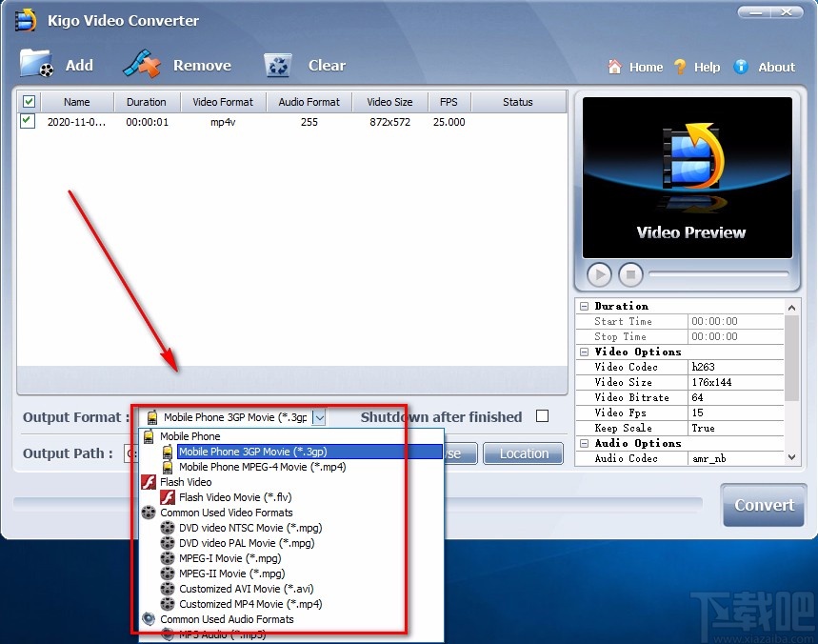Click reel icon beside MPEG-II Movie
The width and height of the screenshot is (818, 644).
click(x=168, y=573)
